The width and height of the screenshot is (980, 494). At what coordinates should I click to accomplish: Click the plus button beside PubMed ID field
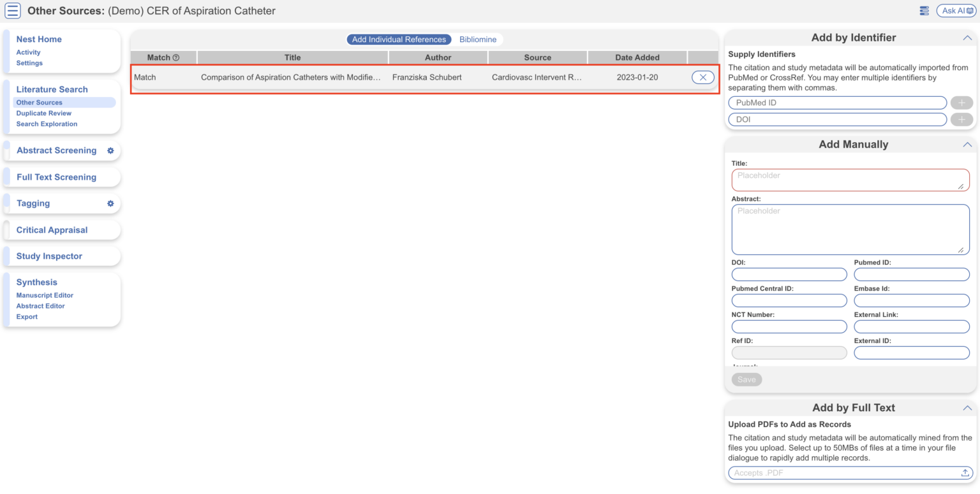pos(961,102)
